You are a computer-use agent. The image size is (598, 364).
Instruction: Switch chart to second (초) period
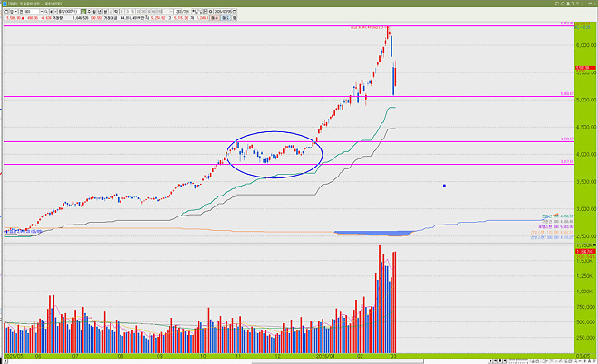tap(111, 12)
